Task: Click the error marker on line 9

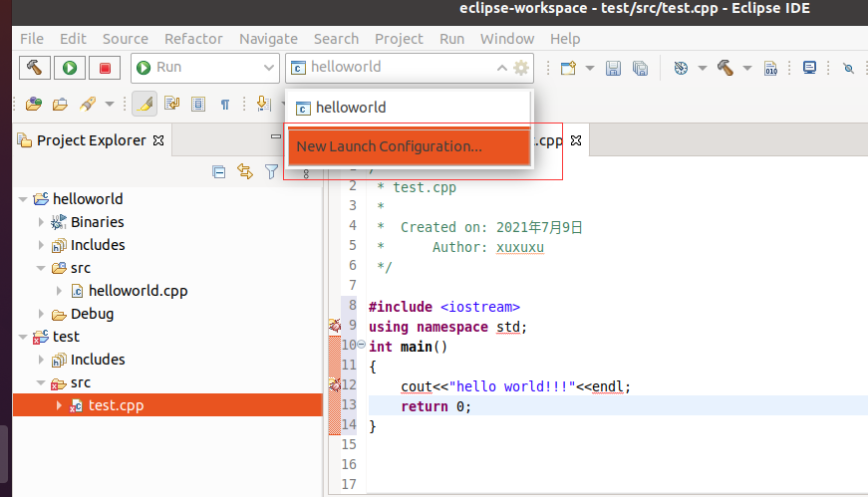Action: [335, 325]
